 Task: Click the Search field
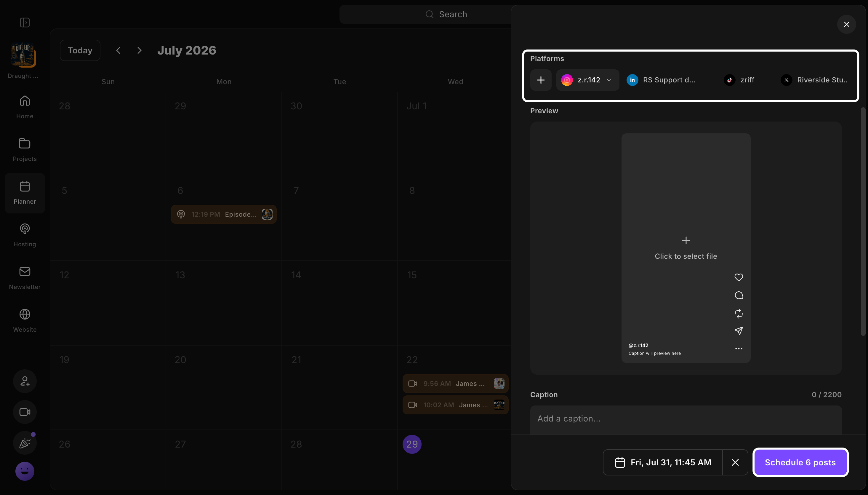pyautogui.click(x=425, y=14)
